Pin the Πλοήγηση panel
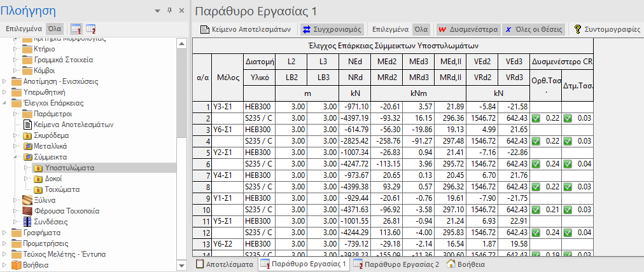The height and width of the screenshot is (272, 644). click(x=169, y=11)
